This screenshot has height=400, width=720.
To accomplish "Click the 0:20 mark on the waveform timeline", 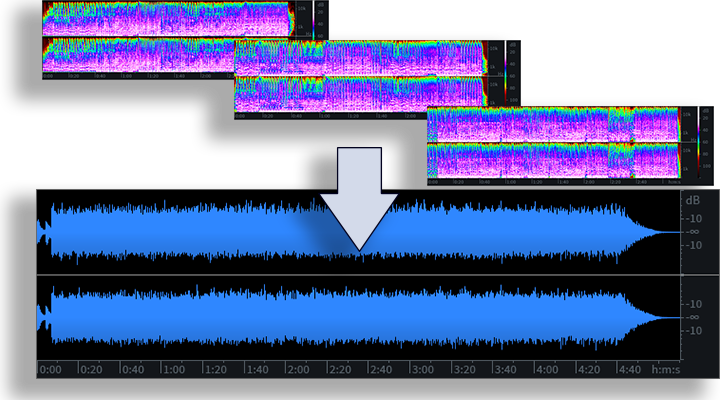I will pyautogui.click(x=91, y=369).
